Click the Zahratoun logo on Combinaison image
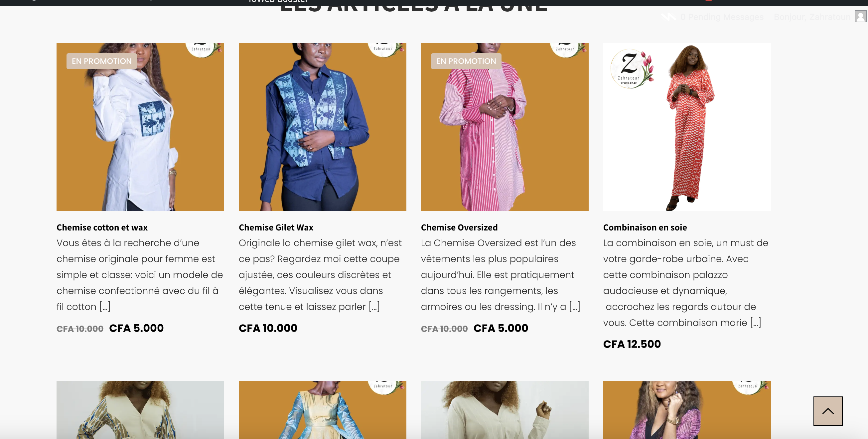This screenshot has width=868, height=439. (x=632, y=69)
